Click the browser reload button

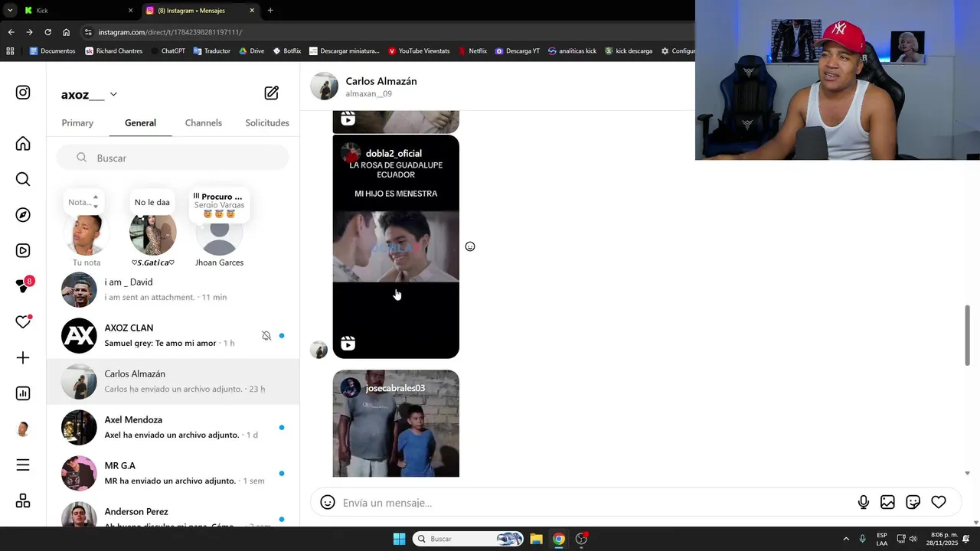47,32
